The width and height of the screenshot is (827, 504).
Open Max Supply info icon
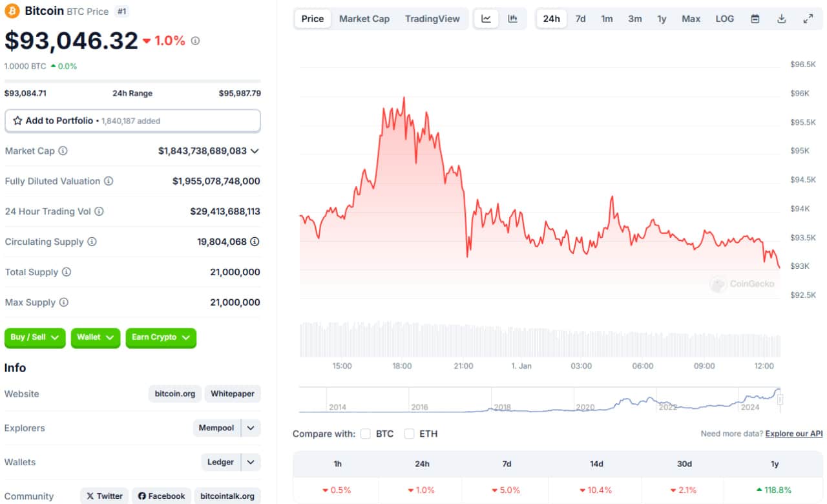click(x=63, y=302)
